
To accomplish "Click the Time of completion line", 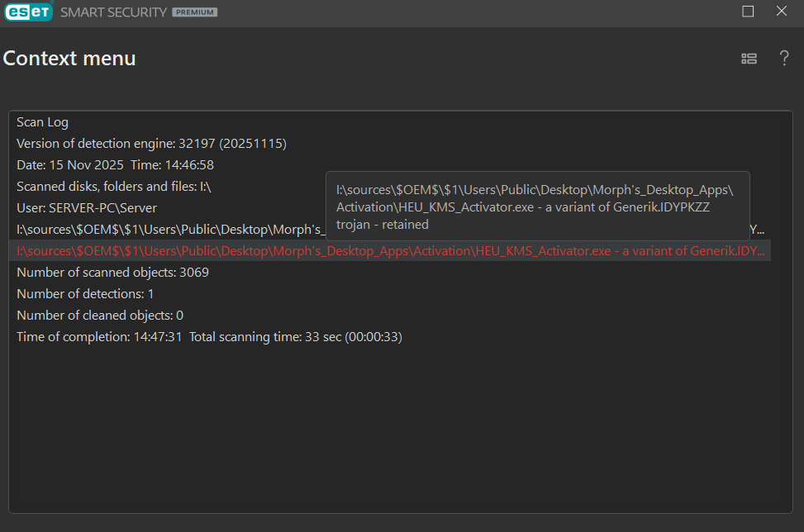I will click(x=209, y=336).
